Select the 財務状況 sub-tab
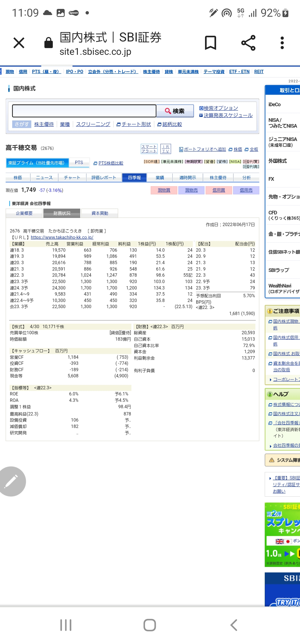Image resolution: width=300 pixels, height=644 pixels. pyautogui.click(x=62, y=213)
